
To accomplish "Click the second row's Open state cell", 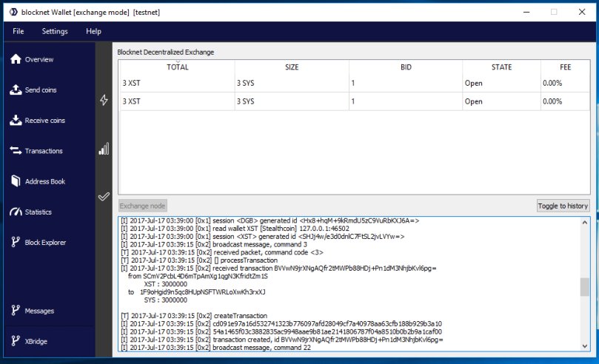I will (501, 101).
